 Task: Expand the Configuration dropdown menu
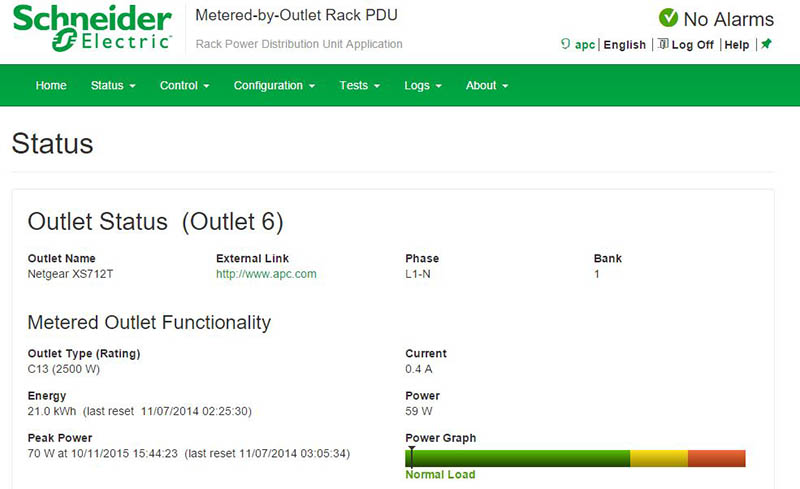tap(274, 85)
